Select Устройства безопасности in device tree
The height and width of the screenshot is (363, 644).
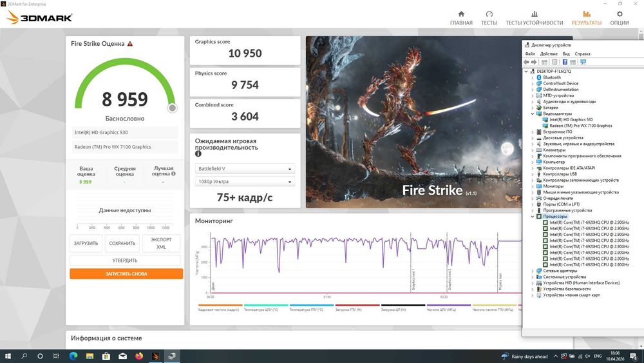point(567,289)
